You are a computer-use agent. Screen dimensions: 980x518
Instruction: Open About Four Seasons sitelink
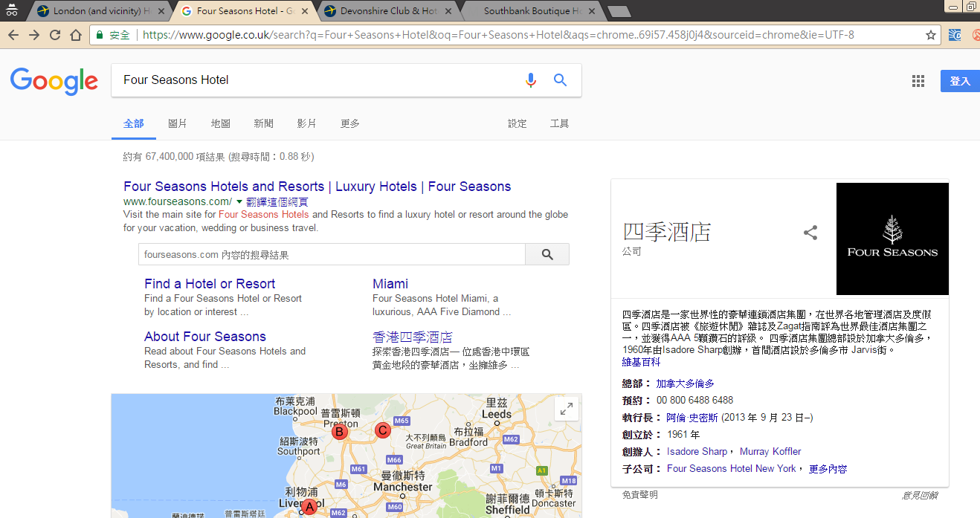click(x=205, y=337)
